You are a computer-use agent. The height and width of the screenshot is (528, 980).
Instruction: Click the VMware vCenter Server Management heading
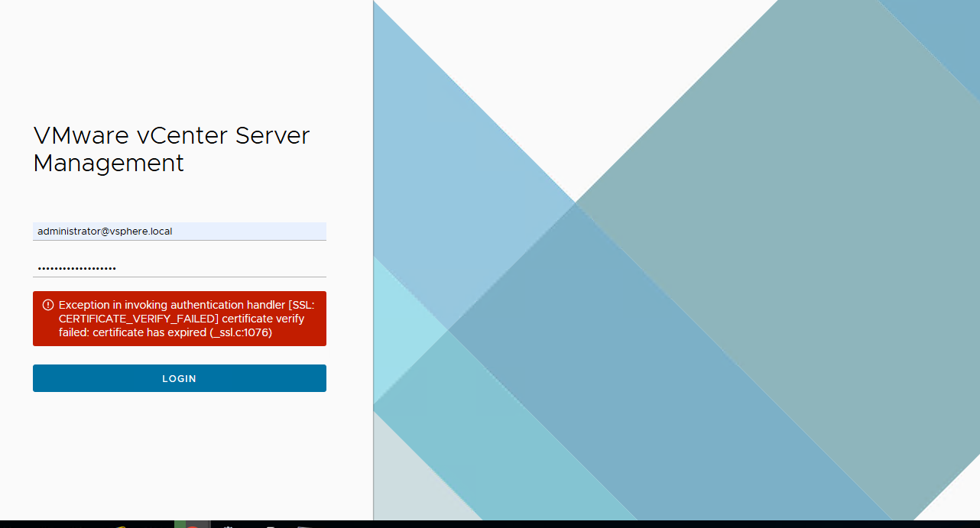pyautogui.click(x=172, y=149)
